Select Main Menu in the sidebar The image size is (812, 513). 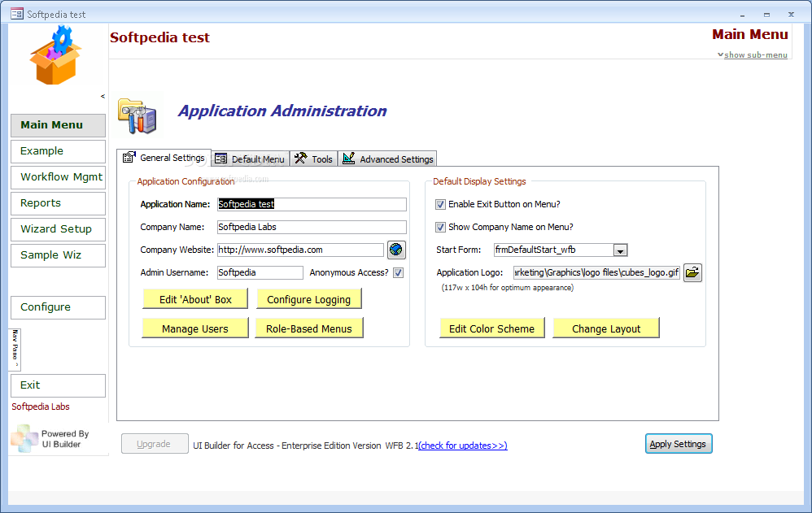point(58,125)
